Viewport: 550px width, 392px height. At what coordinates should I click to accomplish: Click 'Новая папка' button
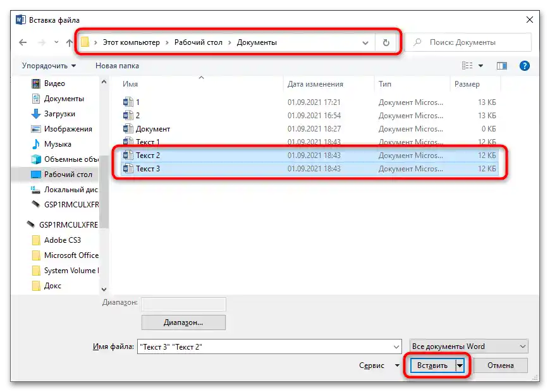[x=117, y=66]
